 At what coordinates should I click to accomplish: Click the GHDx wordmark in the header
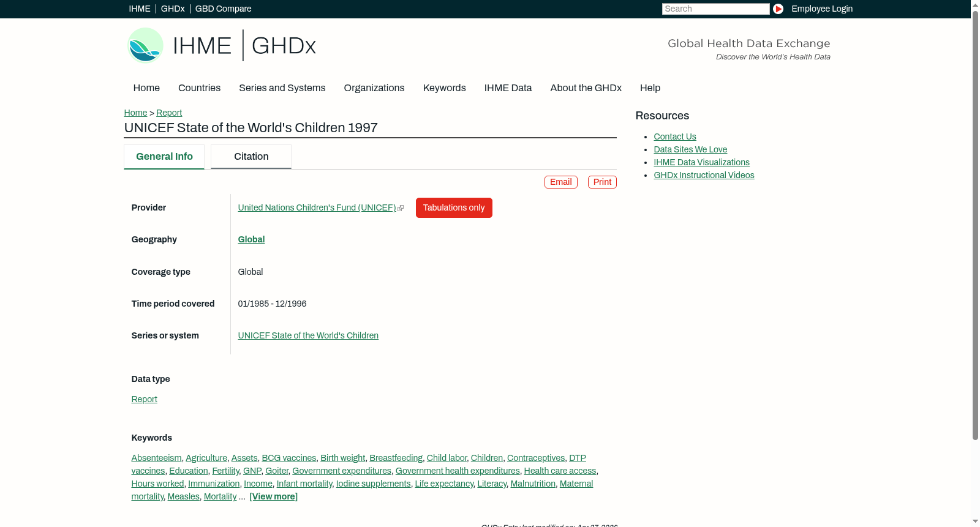point(284,46)
